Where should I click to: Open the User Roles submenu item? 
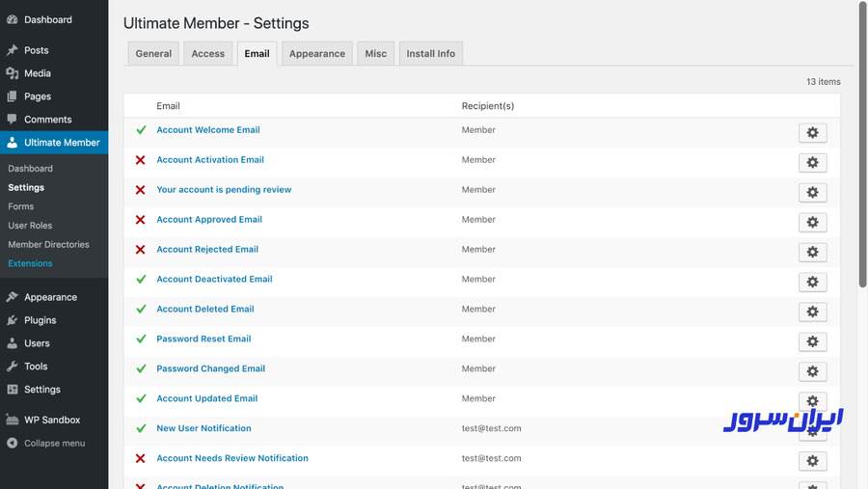click(x=30, y=226)
